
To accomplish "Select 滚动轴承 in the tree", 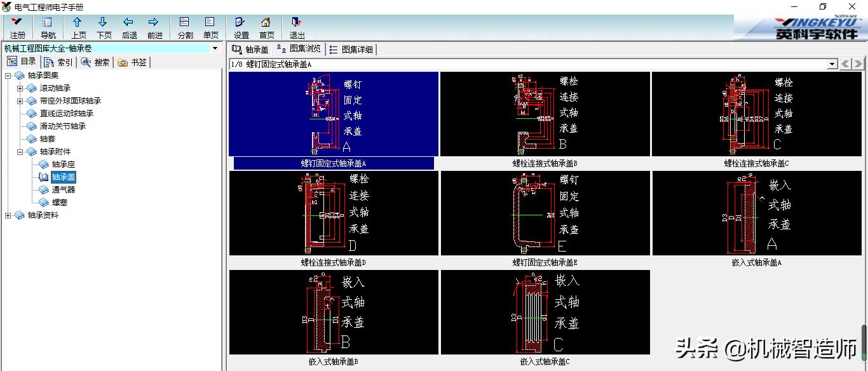I will click(x=55, y=88).
